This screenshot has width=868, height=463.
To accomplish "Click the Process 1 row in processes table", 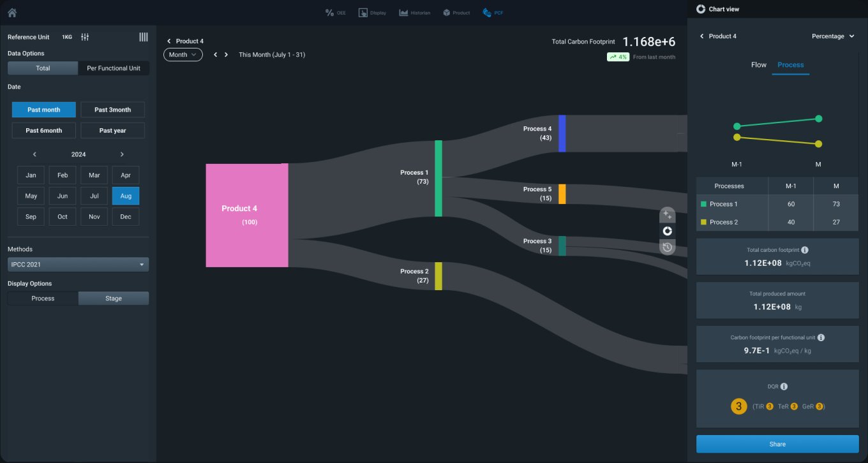I will click(777, 204).
